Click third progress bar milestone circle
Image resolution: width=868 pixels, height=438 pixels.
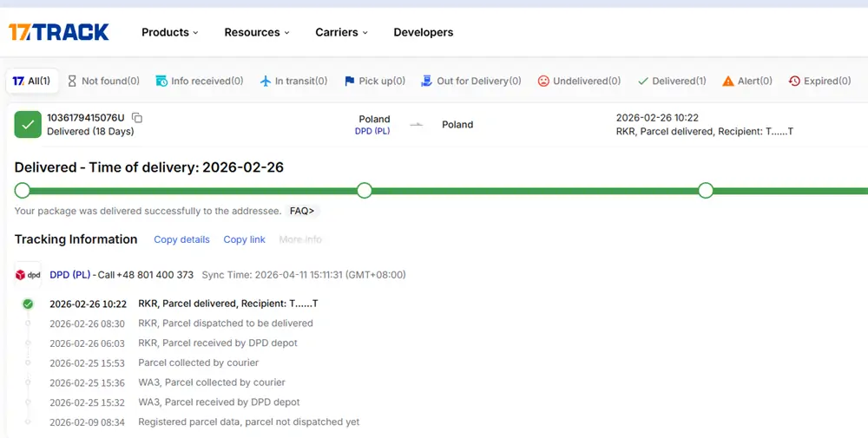tap(706, 191)
